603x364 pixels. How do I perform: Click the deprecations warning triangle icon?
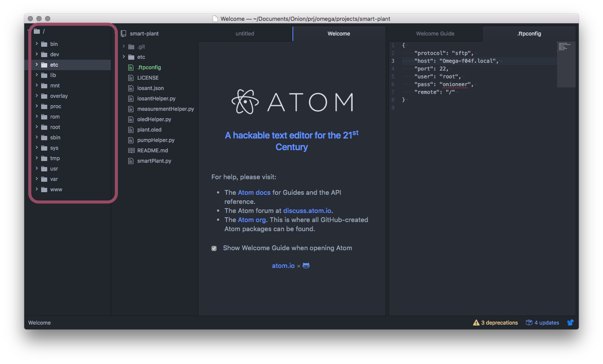click(x=476, y=323)
